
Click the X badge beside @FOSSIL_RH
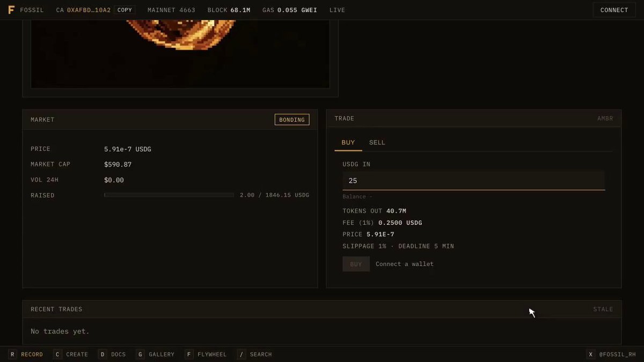591,354
